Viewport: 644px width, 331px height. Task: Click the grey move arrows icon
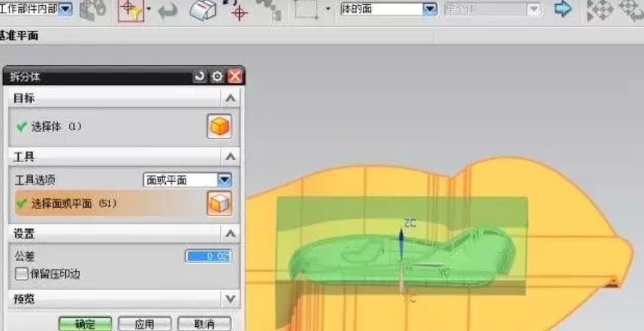tap(601, 9)
